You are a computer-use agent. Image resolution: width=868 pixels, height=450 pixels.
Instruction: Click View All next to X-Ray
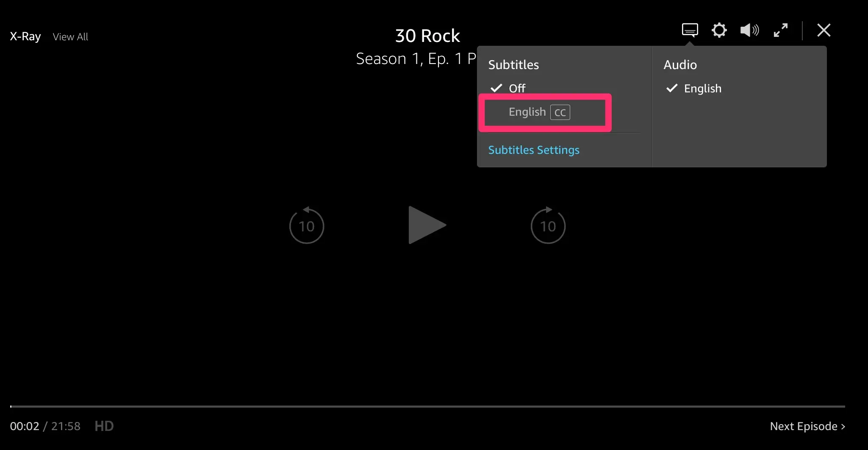pyautogui.click(x=70, y=37)
